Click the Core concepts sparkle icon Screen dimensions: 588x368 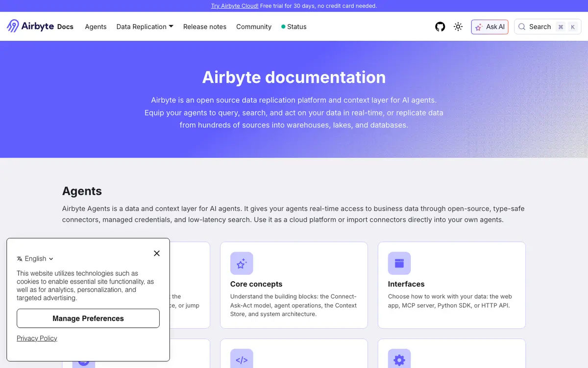pos(242,263)
